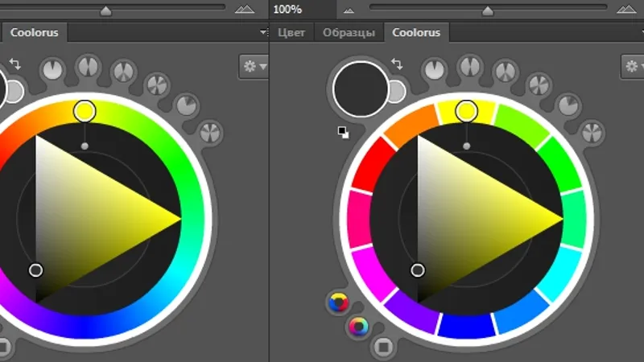Pick spring-green segment on right hue ring

(574, 220)
